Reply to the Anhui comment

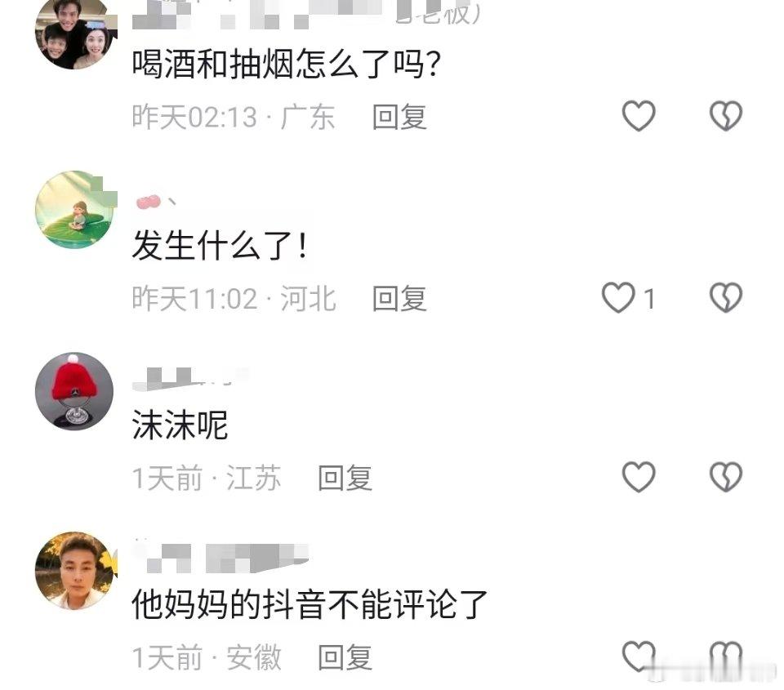pos(345,657)
